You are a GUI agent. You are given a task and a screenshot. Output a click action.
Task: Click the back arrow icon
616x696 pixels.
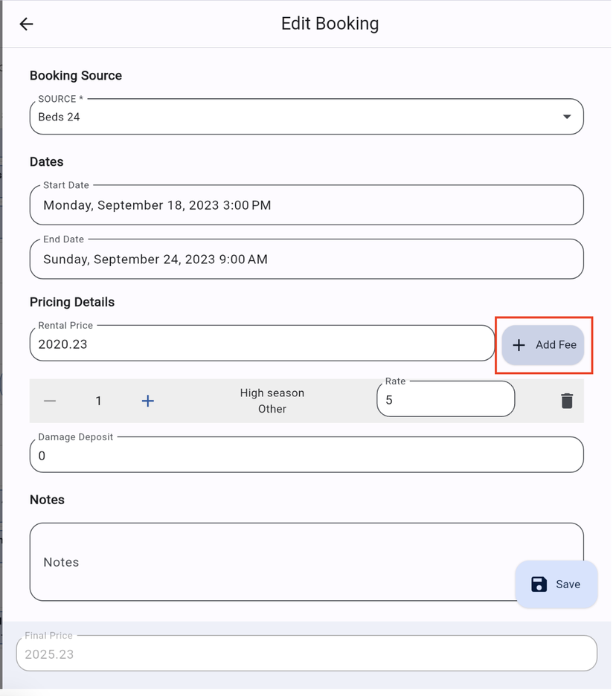(26, 24)
